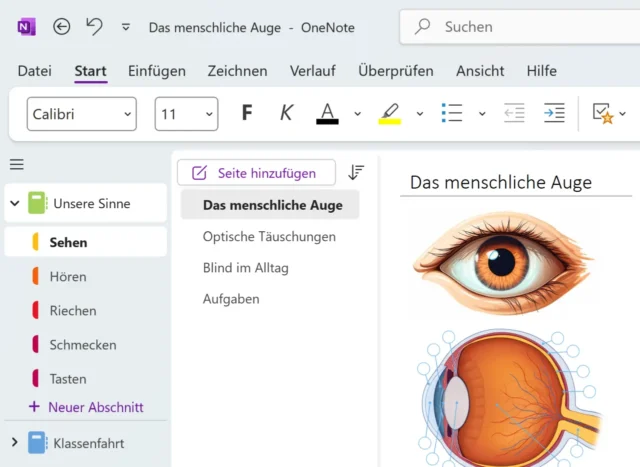Open the Einfügen ribbon tab
The width and height of the screenshot is (640, 467).
[x=157, y=71]
